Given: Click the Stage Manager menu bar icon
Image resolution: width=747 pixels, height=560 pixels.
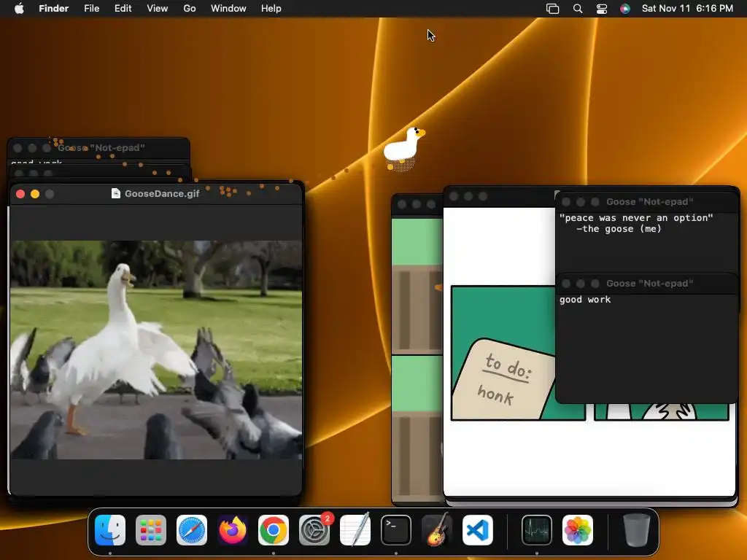Looking at the screenshot, I should (x=553, y=9).
